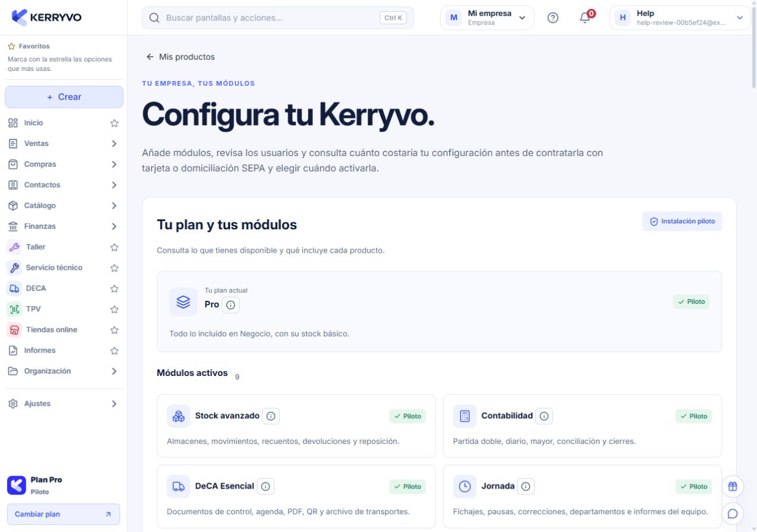This screenshot has width=757, height=532.
Task: Click the Ajustes gear icon
Action: 13,404
